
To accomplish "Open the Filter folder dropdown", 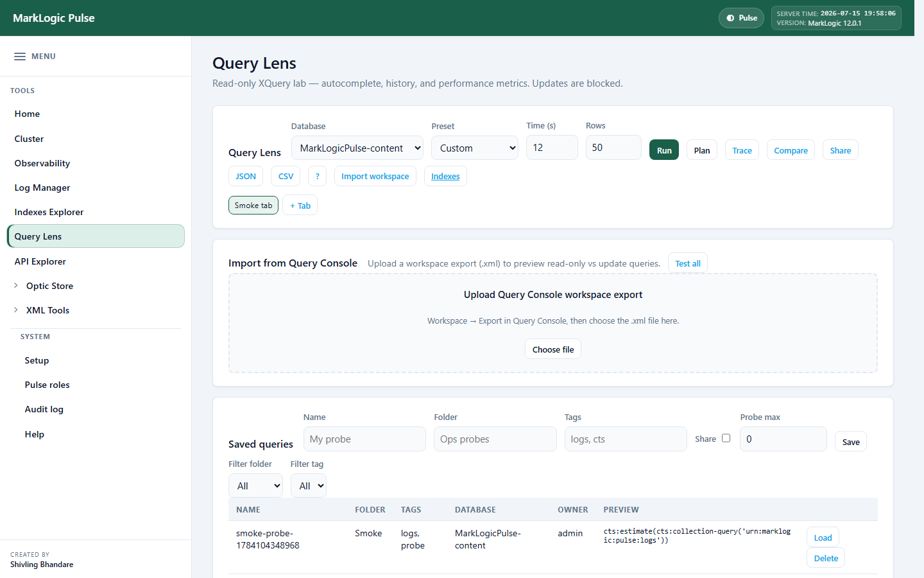I will pos(255,486).
